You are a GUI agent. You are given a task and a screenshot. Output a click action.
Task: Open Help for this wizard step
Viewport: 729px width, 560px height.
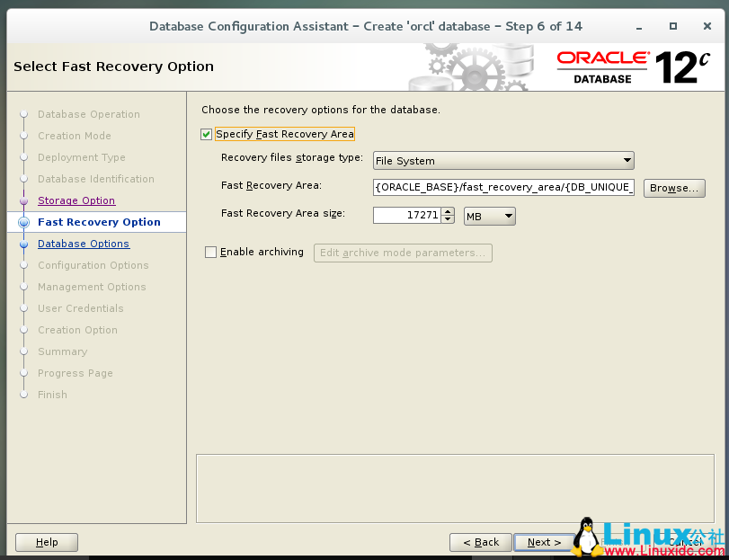click(x=46, y=542)
